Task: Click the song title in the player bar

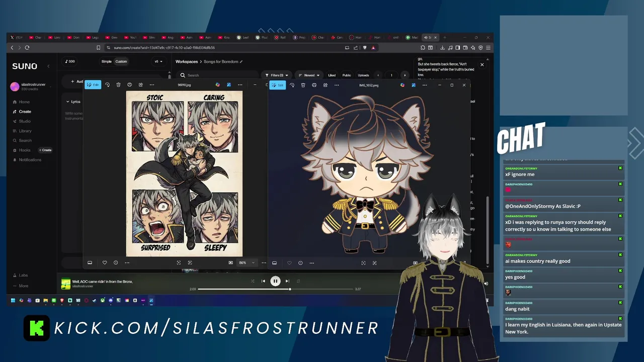Action: pos(103,282)
